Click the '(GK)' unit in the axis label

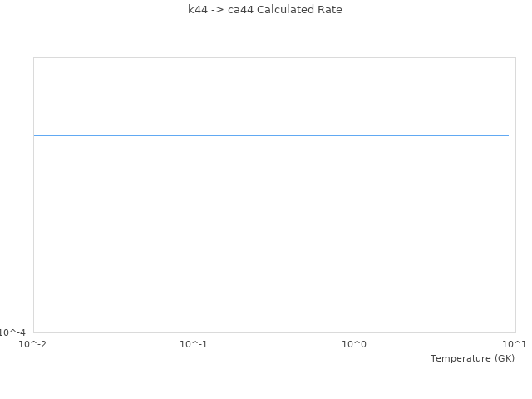(x=504, y=358)
